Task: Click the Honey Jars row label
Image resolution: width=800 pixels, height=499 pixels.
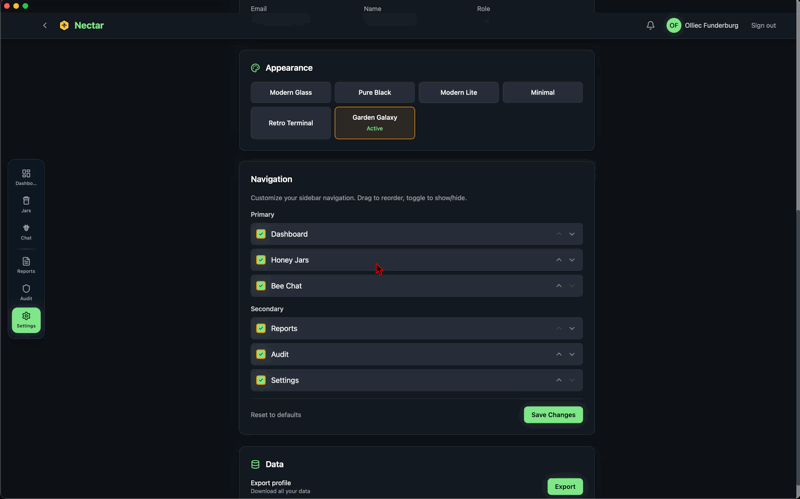Action: click(x=290, y=260)
